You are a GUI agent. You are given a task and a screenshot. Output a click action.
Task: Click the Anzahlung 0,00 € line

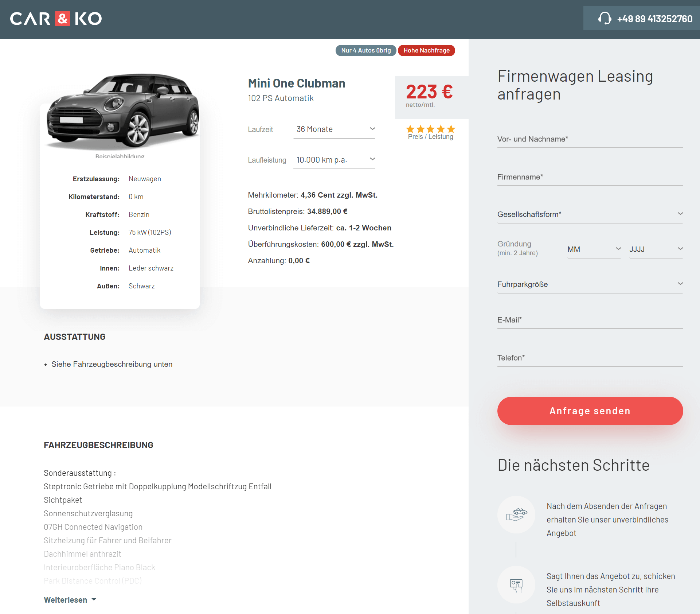click(x=279, y=261)
